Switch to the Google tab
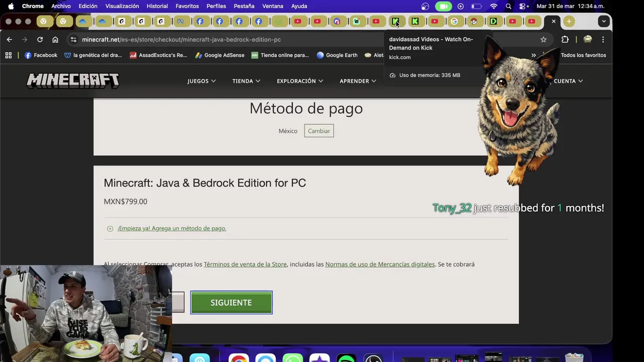This screenshot has height=362, width=644. (x=454, y=21)
